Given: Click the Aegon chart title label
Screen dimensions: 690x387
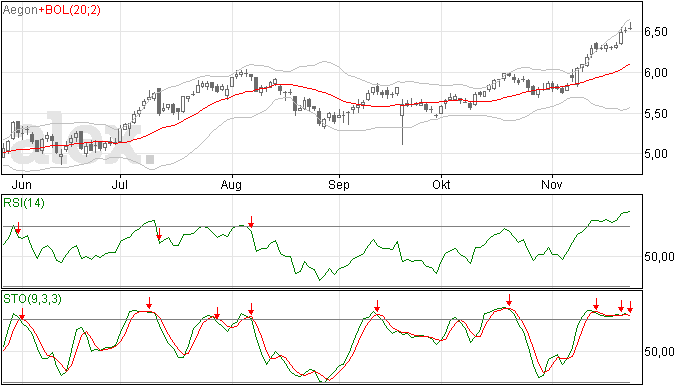Looking at the screenshot, I should 20,10.
